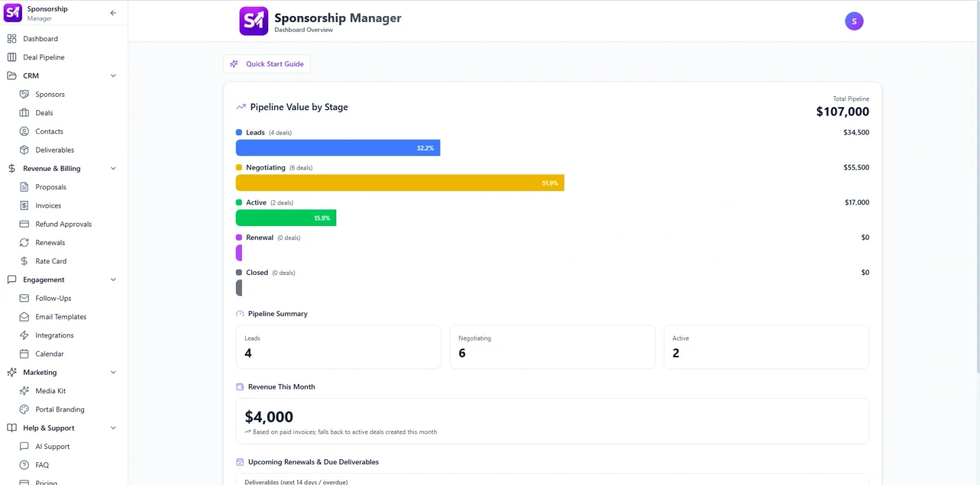Click the Sponsors shield icon in sidebar
Image resolution: width=980 pixels, height=485 pixels.
pyautogui.click(x=24, y=94)
